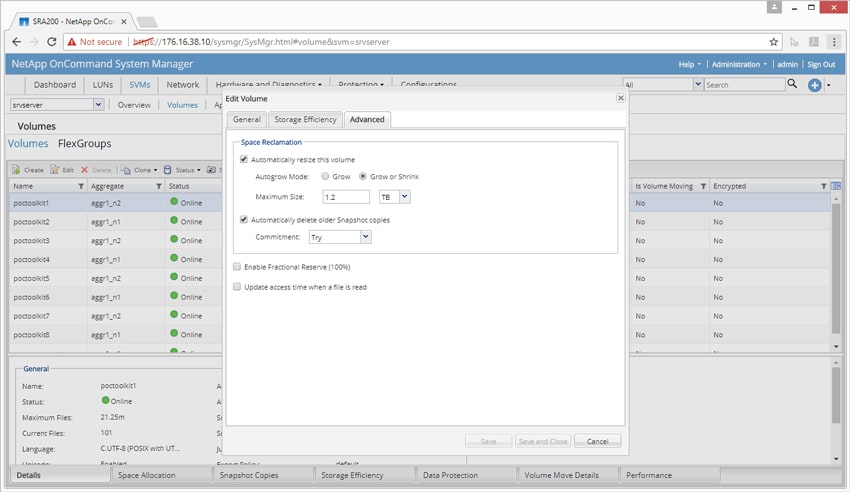Open the All search scope dropdown
Screen dimensions: 850x492
coord(698,85)
